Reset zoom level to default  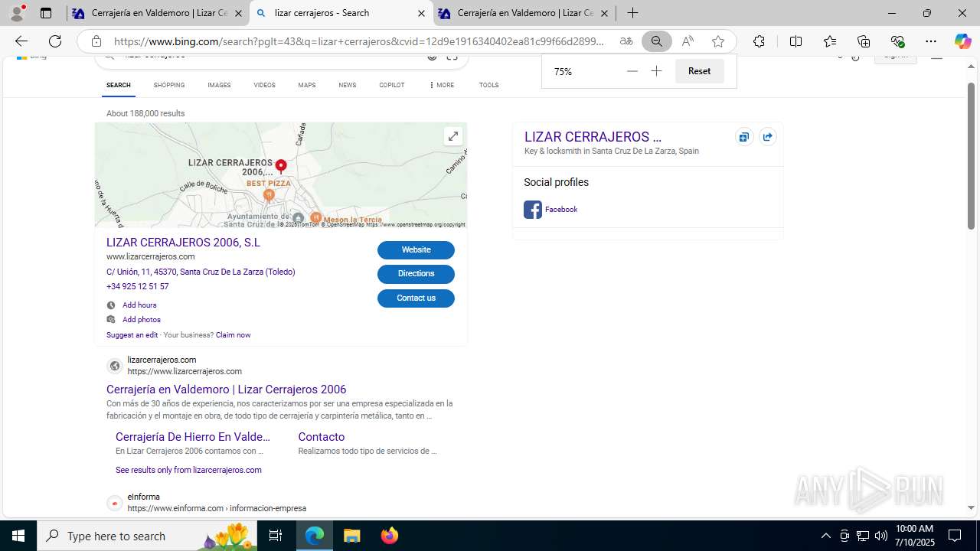pos(699,71)
